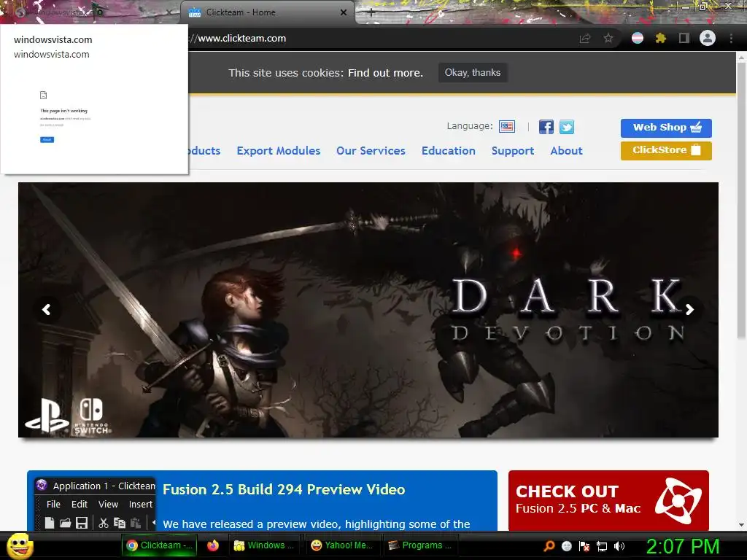
Task: Open the Chrome three-dot menu
Action: 731,39
